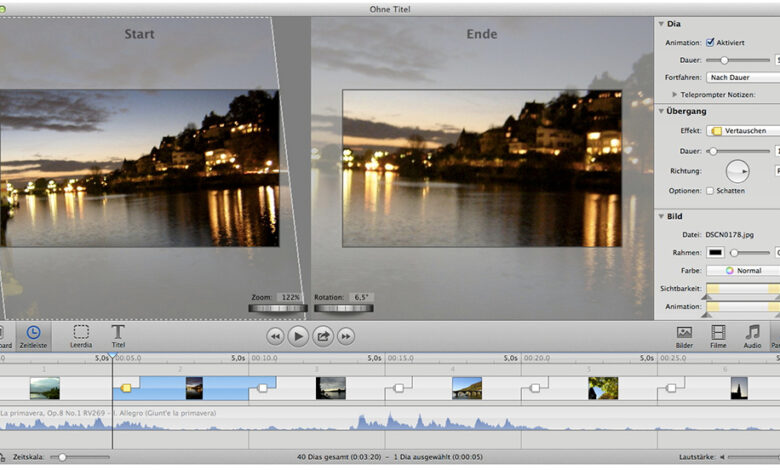Open the Filme movie browser
The width and height of the screenshot is (780, 470).
(718, 335)
